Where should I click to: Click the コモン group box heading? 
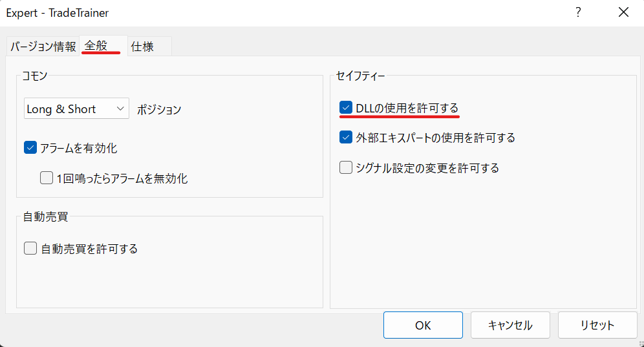point(36,76)
